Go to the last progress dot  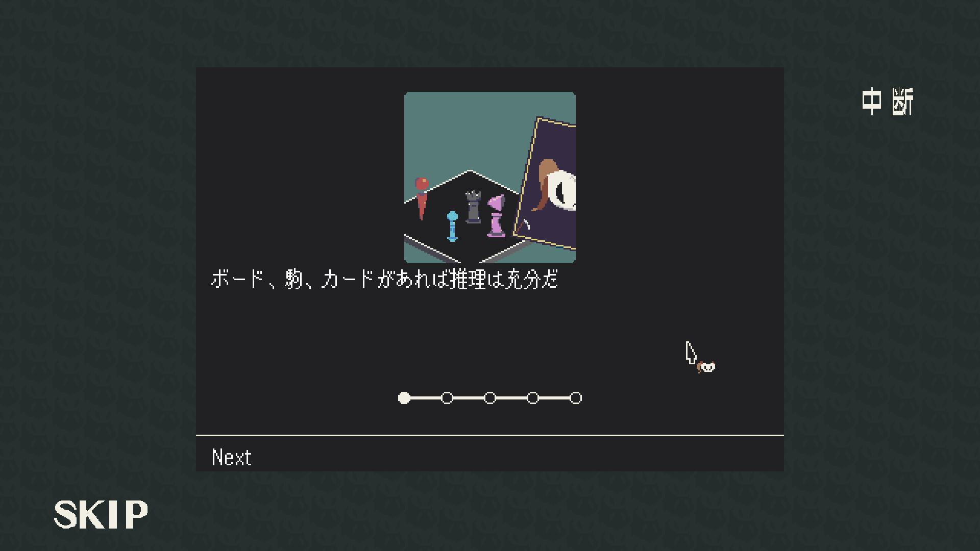(576, 398)
